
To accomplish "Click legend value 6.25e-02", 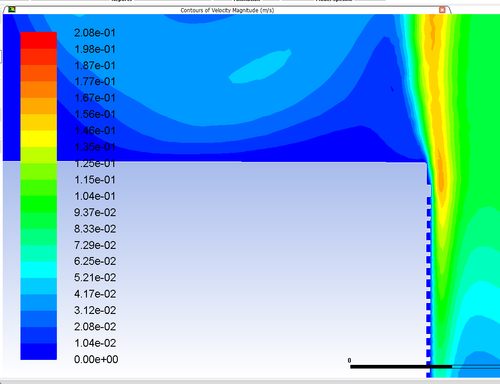I will tap(95, 261).
